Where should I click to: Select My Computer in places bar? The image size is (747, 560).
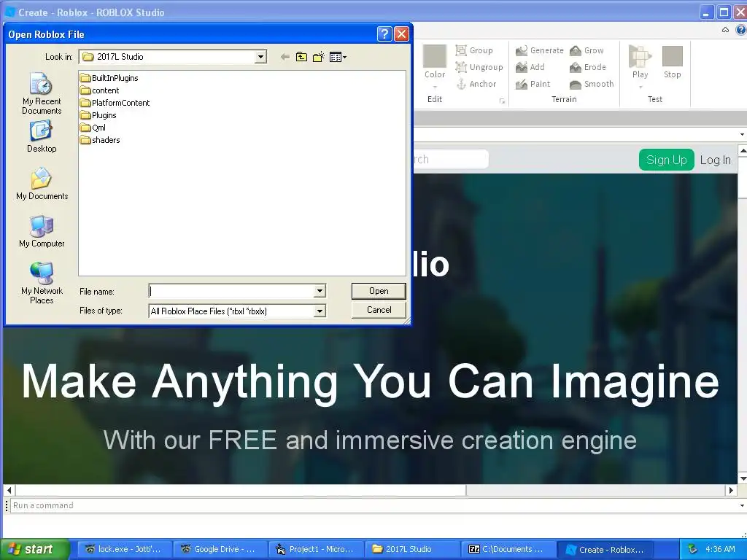click(x=42, y=231)
